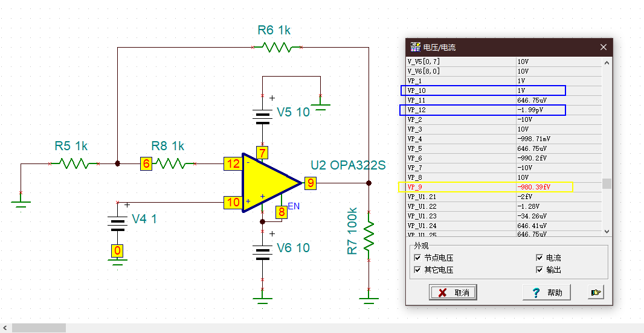Click the horizontal scrollbar thumb at bottom

point(39,328)
